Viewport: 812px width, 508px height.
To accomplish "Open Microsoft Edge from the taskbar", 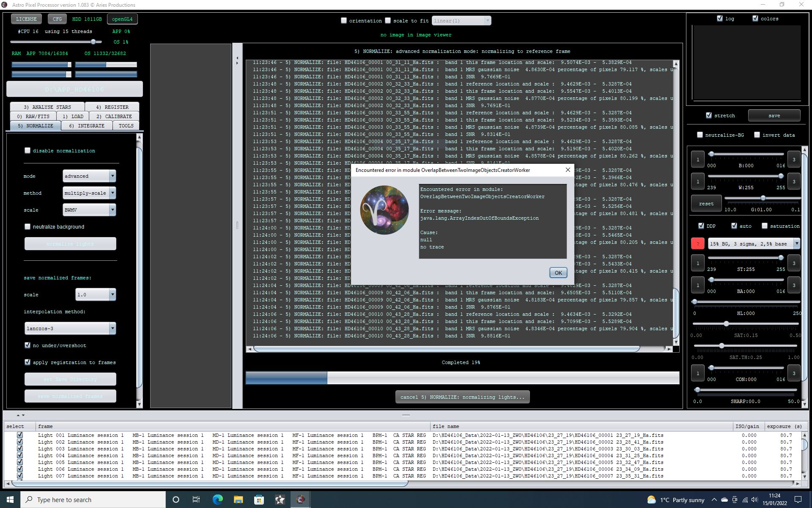I will pos(217,500).
